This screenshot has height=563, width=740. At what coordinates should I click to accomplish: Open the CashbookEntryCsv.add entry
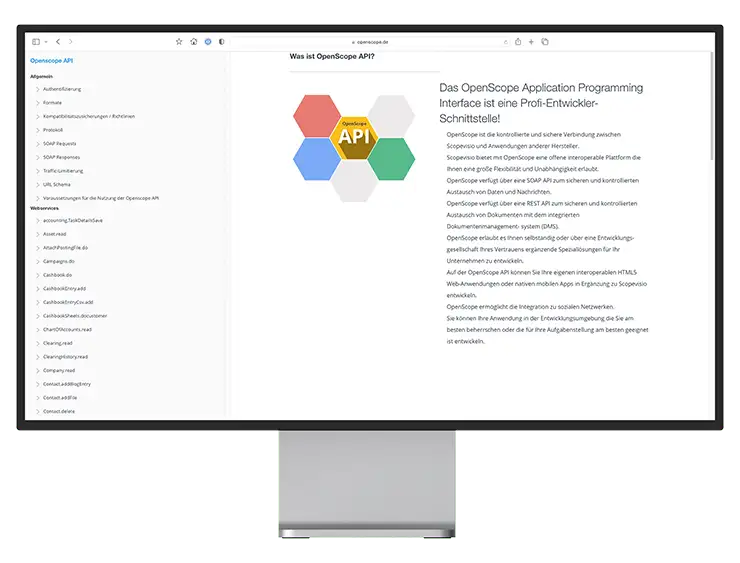pos(68,302)
